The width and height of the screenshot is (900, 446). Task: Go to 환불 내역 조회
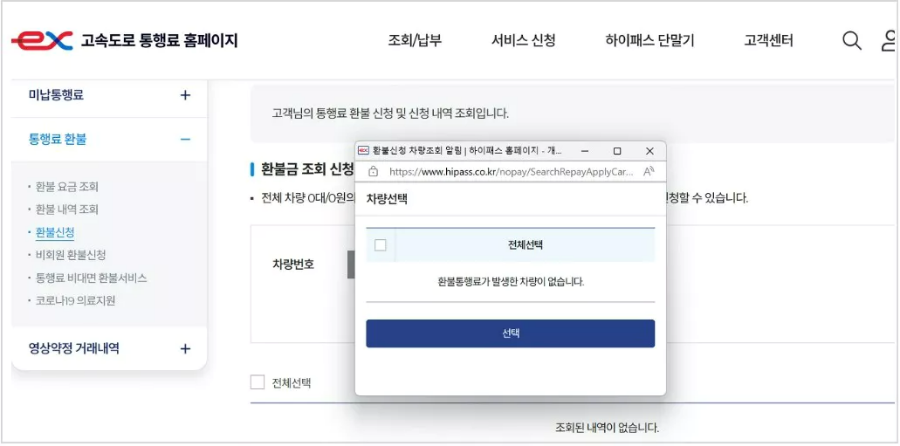pyautogui.click(x=67, y=210)
